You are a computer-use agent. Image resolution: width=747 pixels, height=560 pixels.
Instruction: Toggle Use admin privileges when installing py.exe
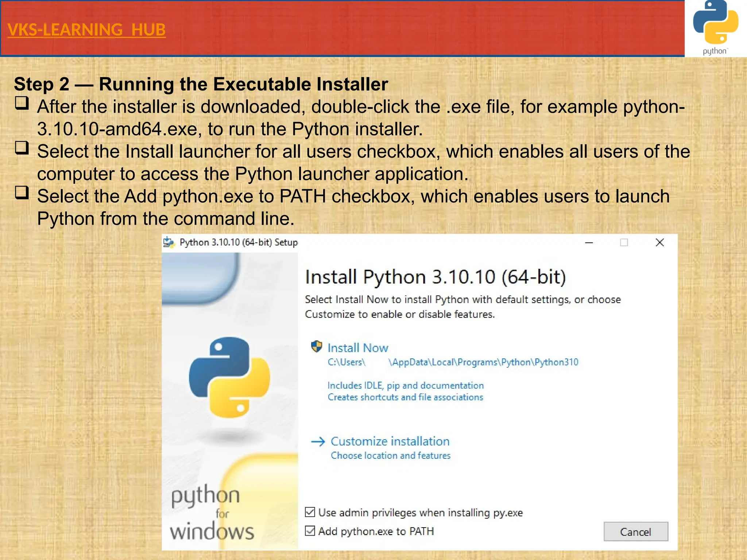click(310, 512)
